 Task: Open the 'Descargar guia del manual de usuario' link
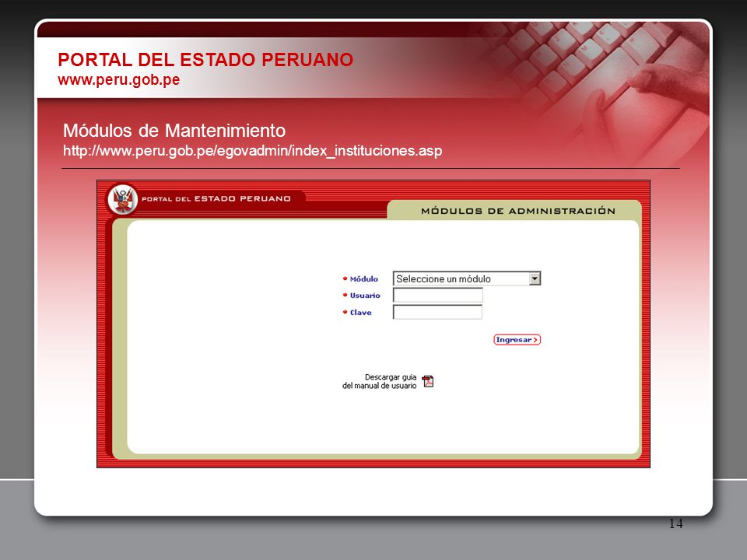click(380, 381)
